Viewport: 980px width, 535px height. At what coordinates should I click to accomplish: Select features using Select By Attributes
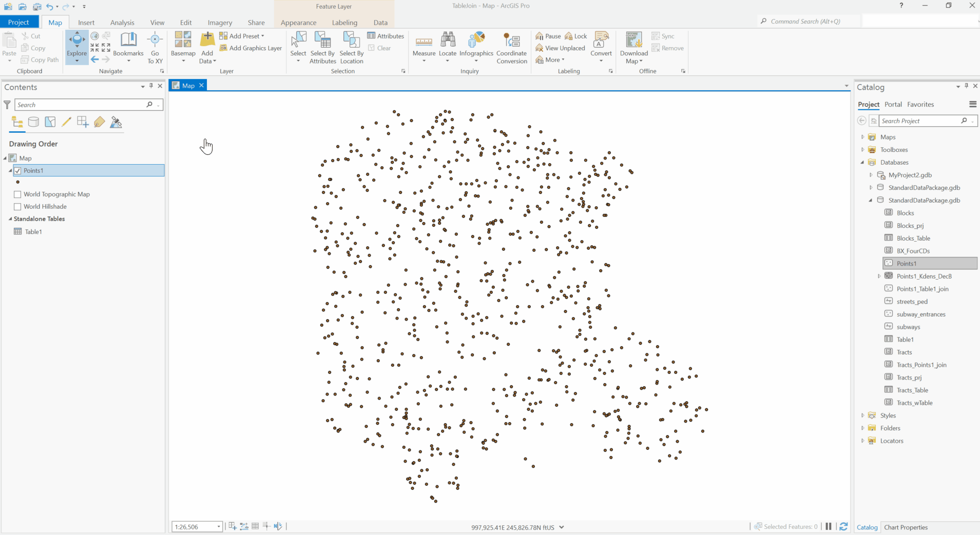click(322, 47)
